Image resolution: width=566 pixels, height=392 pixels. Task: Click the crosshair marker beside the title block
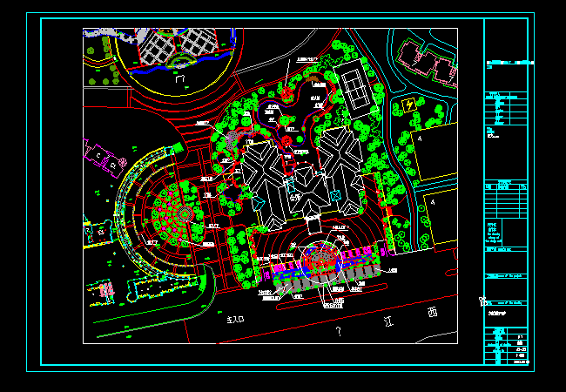pyautogui.click(x=482, y=301)
